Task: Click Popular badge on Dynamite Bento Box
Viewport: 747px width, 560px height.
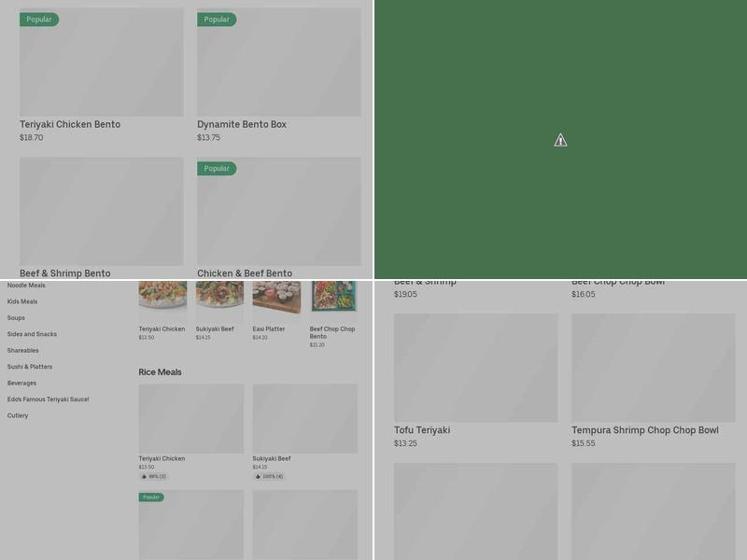Action: click(217, 20)
